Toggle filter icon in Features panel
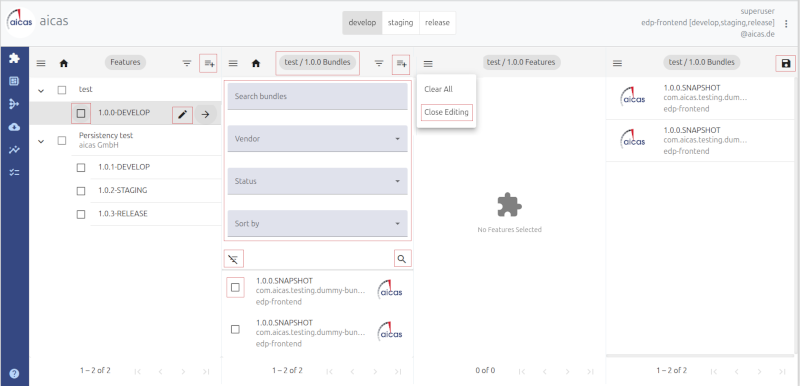The height and width of the screenshot is (386, 800). [187, 63]
